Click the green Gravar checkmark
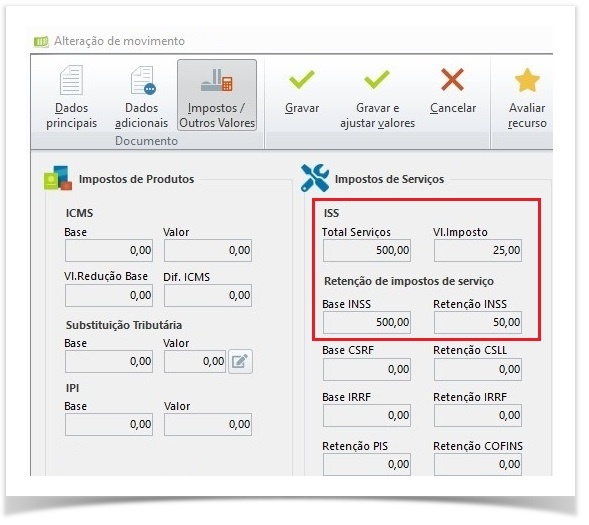 (x=302, y=80)
